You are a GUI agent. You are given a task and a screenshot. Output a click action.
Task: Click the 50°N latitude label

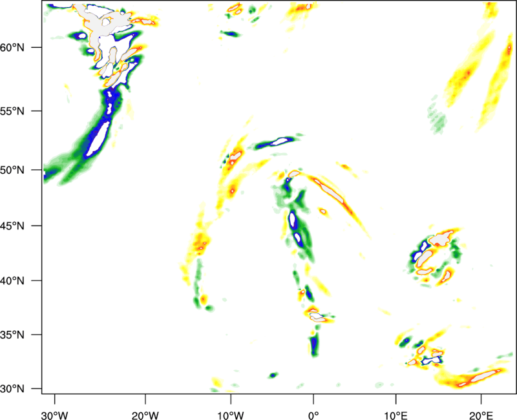click(x=12, y=170)
